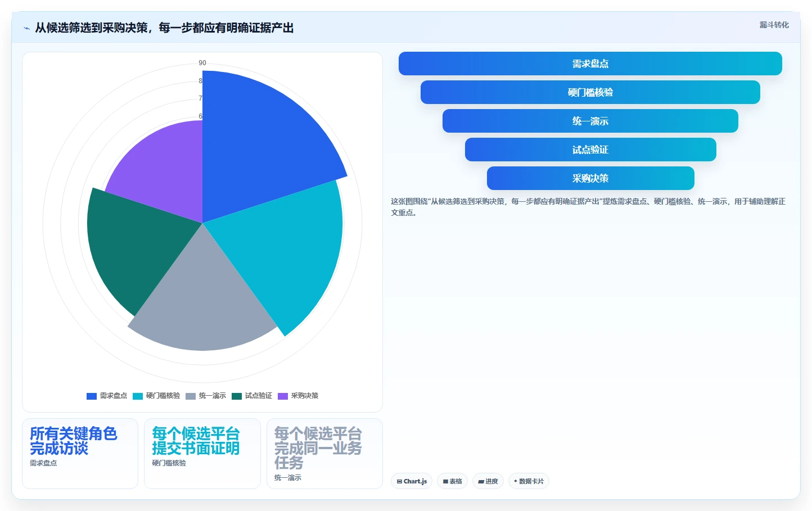
Task: Select the 采购决策 funnel bar
Action: (x=590, y=178)
